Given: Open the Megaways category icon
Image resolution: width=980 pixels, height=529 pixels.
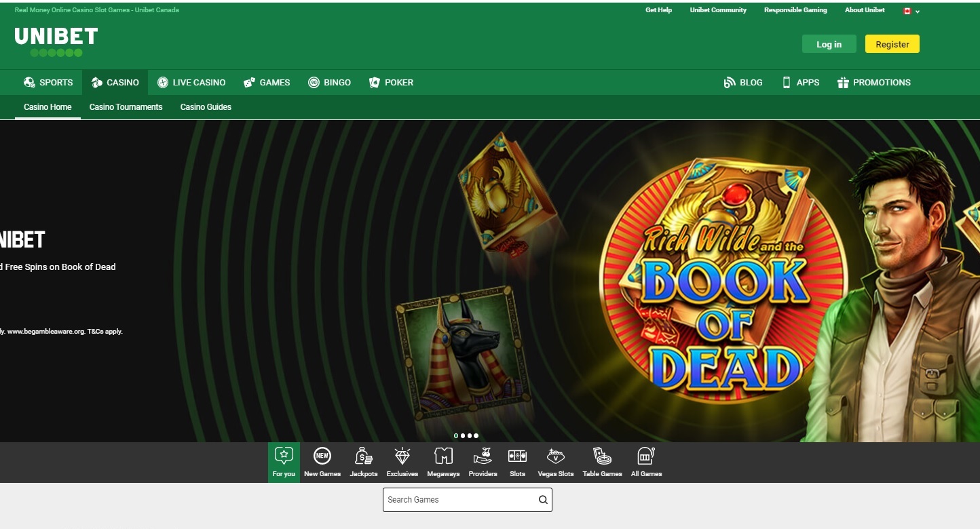Looking at the screenshot, I should click(443, 456).
